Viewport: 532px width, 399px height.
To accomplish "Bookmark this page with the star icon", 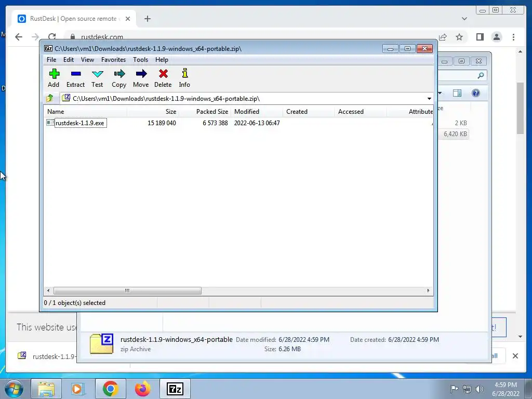I will click(x=459, y=37).
